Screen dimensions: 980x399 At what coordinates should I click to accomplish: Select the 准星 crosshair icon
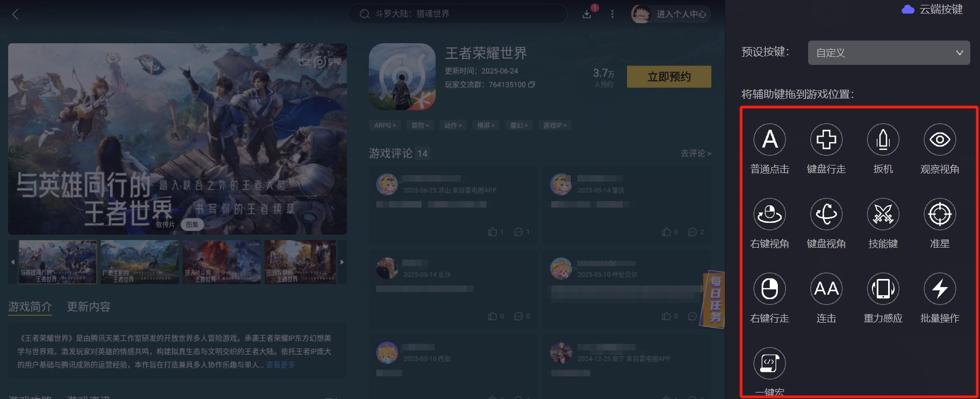(x=939, y=214)
